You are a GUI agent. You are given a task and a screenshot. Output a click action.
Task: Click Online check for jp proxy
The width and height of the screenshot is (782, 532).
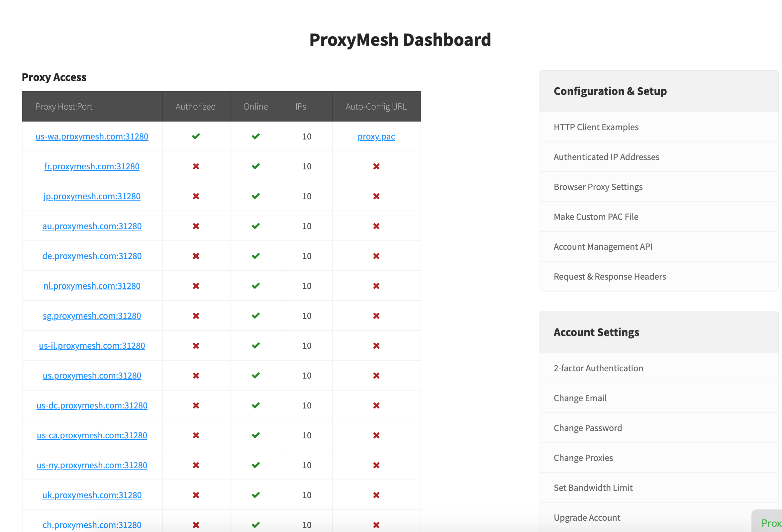(256, 196)
